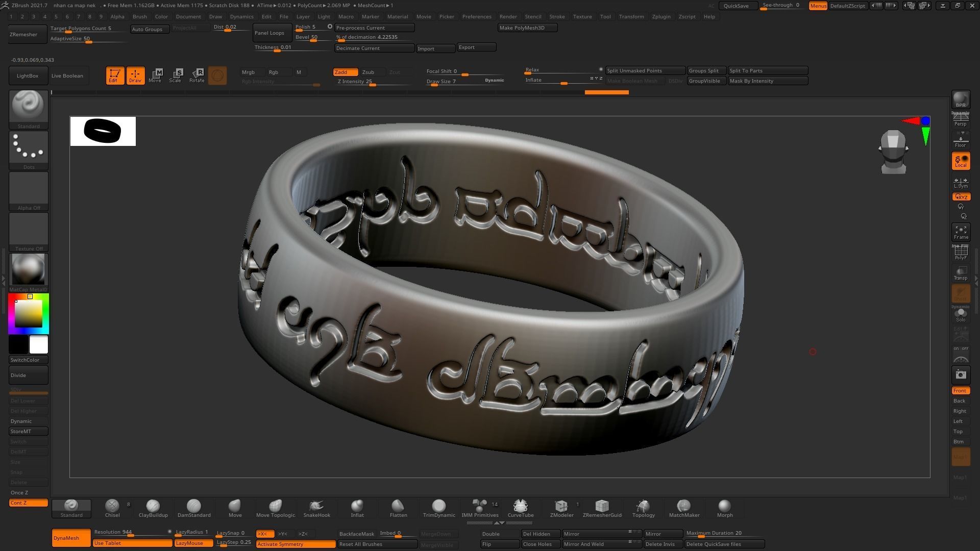
Task: Select the Standard brush thumbnail in left panel
Action: click(29, 109)
